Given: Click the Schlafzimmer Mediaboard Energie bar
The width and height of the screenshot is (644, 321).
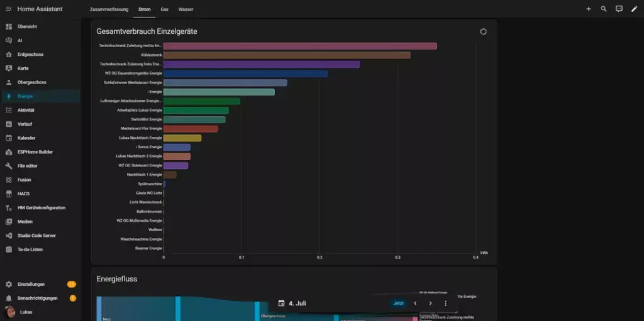Looking at the screenshot, I should [x=226, y=82].
